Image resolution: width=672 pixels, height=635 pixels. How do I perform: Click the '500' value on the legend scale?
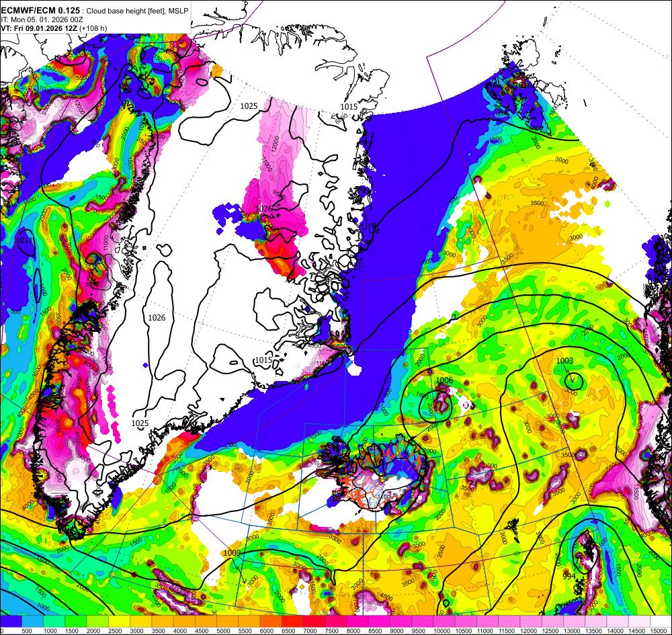pyautogui.click(x=27, y=631)
